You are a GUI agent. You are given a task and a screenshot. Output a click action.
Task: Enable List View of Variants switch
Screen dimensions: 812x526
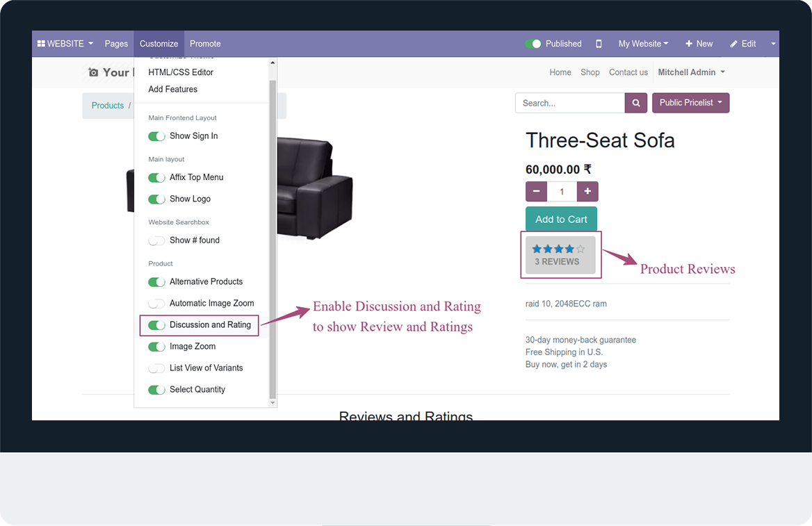pyautogui.click(x=156, y=368)
